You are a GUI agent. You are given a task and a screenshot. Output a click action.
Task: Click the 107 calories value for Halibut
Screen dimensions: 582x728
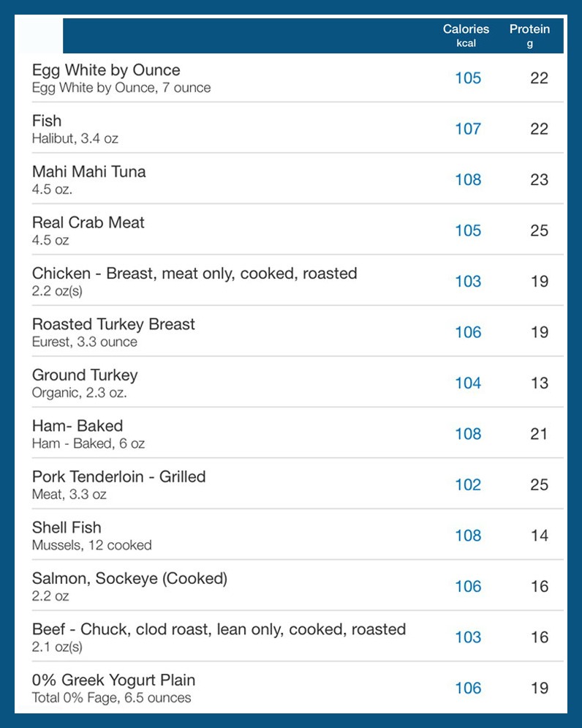tap(468, 129)
